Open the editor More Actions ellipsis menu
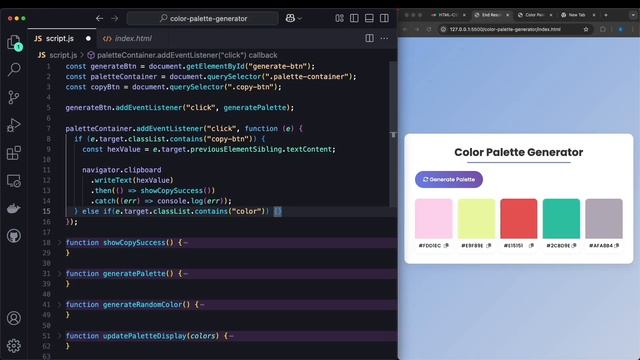The height and width of the screenshot is (360, 640). pyautogui.click(x=384, y=38)
